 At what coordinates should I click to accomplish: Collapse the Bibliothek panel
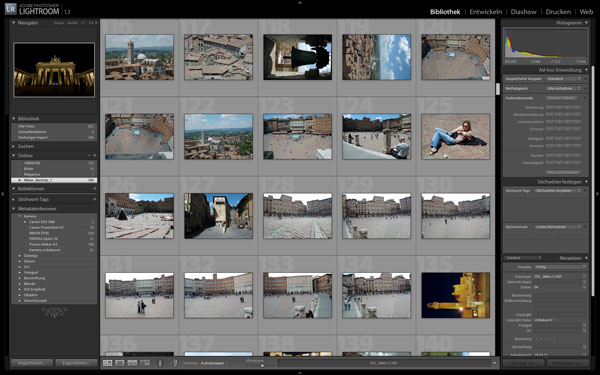(14, 119)
